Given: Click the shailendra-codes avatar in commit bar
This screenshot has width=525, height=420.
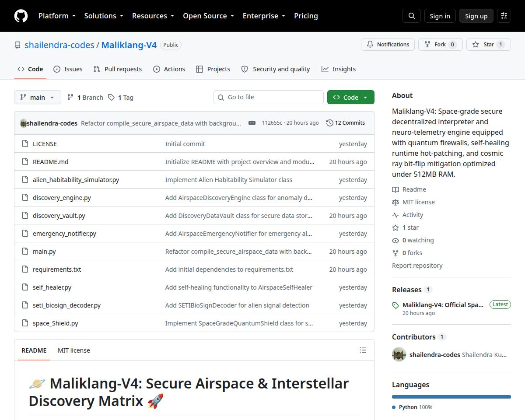Looking at the screenshot, I should click(24, 123).
